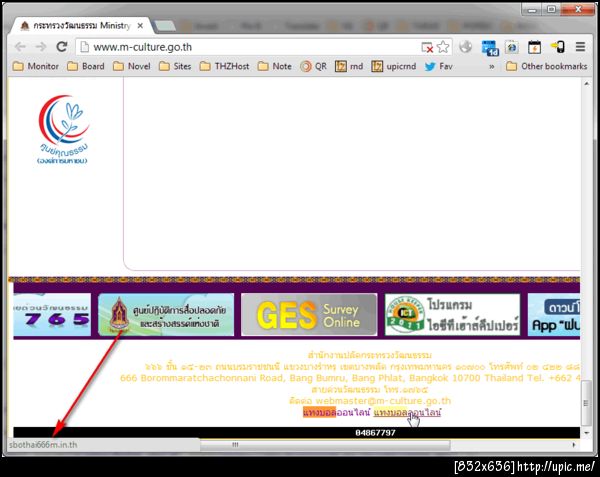
Task: Open the Other bookmarks folder
Action: (x=546, y=66)
